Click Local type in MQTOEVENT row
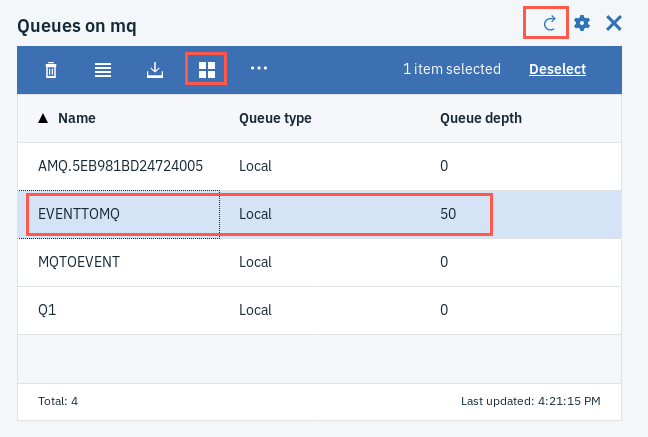The image size is (648, 437). 255,262
